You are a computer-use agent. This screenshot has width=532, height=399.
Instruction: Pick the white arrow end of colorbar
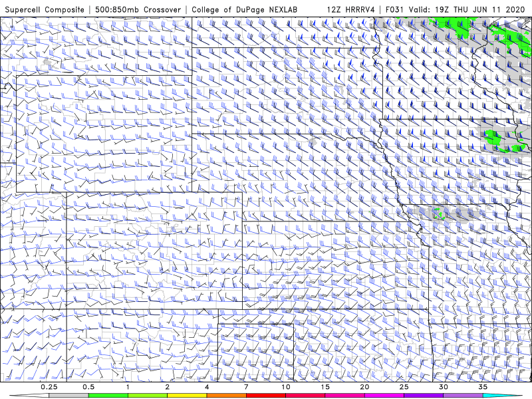(x=29, y=396)
